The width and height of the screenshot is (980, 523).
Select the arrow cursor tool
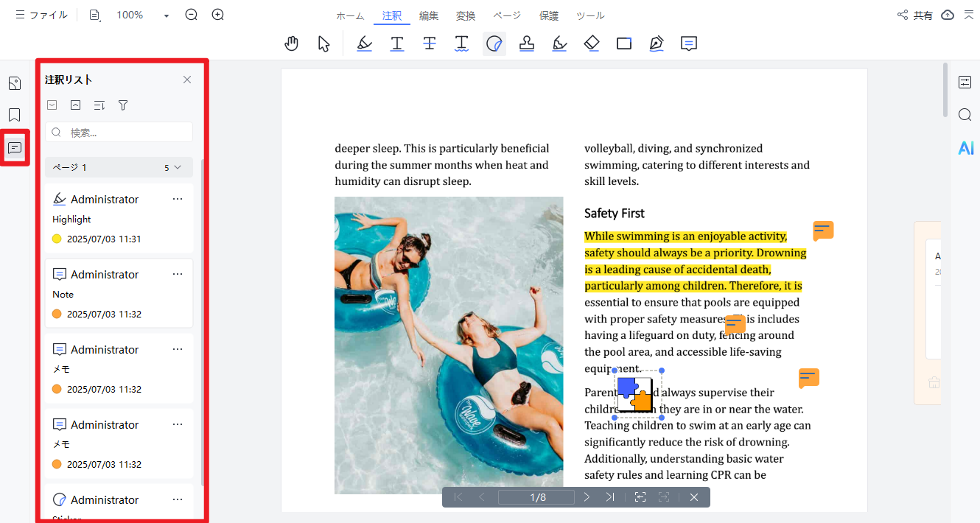coord(324,43)
